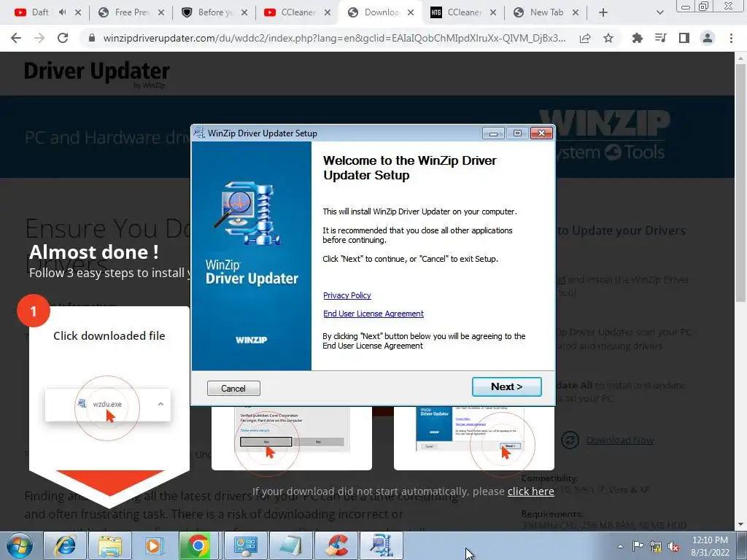This screenshot has width=747, height=560.
Task: Open Windows Explorer from the taskbar
Action: 110,545
